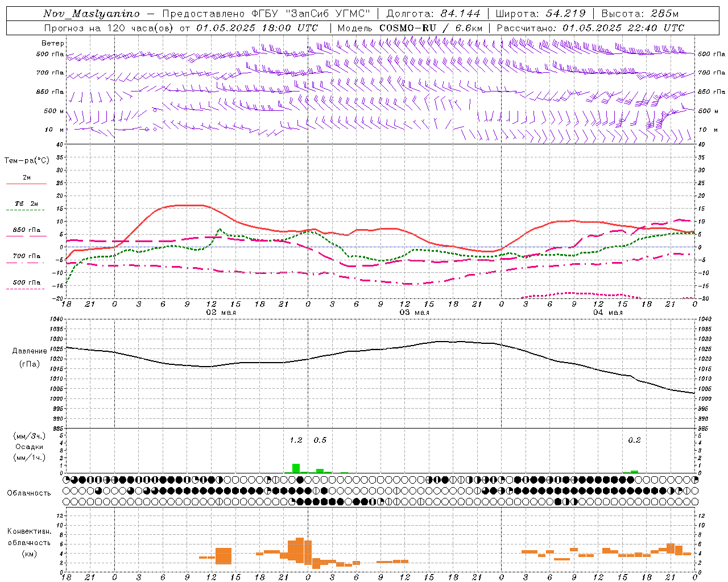The height and width of the screenshot is (582, 728).
Task: Click the 500 гПа entry in temperature legend
Action: (x=27, y=282)
